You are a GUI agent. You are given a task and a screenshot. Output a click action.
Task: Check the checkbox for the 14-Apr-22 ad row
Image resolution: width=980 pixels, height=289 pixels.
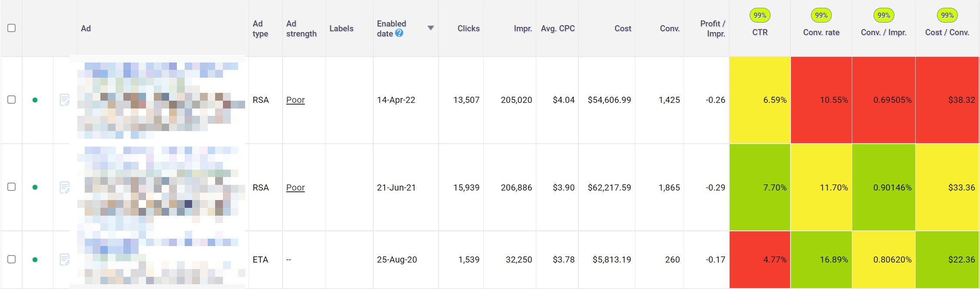12,100
